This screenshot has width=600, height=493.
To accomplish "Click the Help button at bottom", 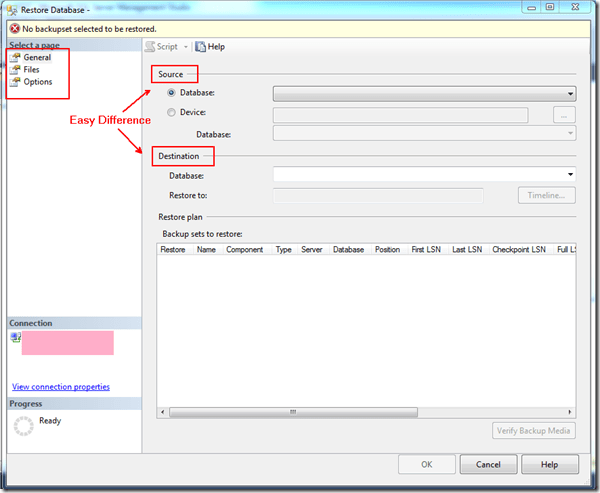I will point(549,465).
